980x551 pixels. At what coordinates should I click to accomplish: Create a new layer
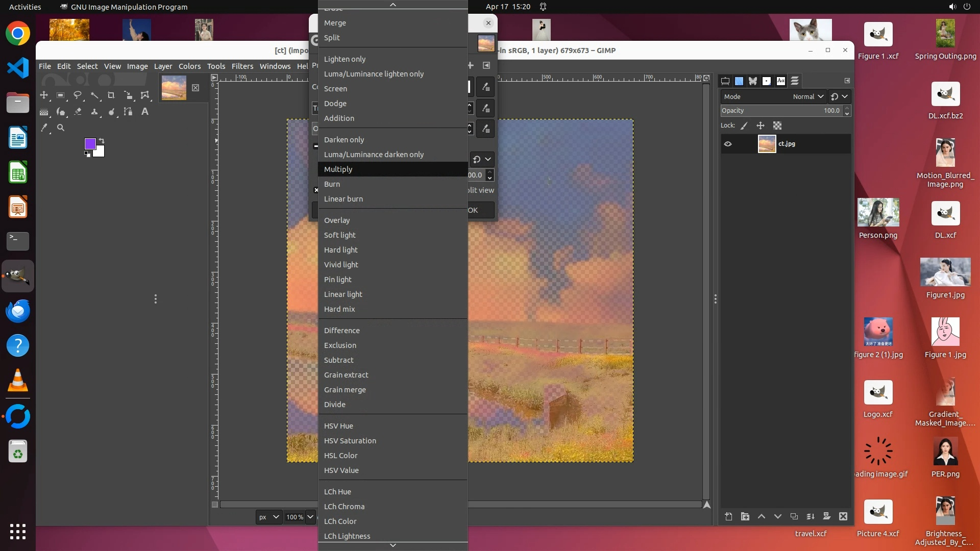pyautogui.click(x=728, y=517)
